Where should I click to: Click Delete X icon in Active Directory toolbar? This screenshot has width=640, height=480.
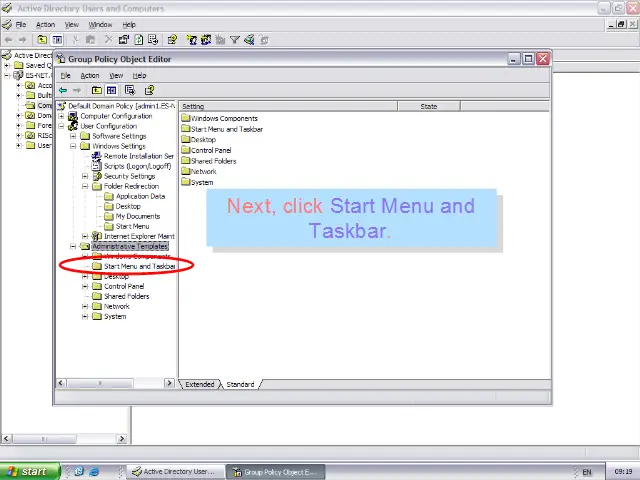coord(108,40)
